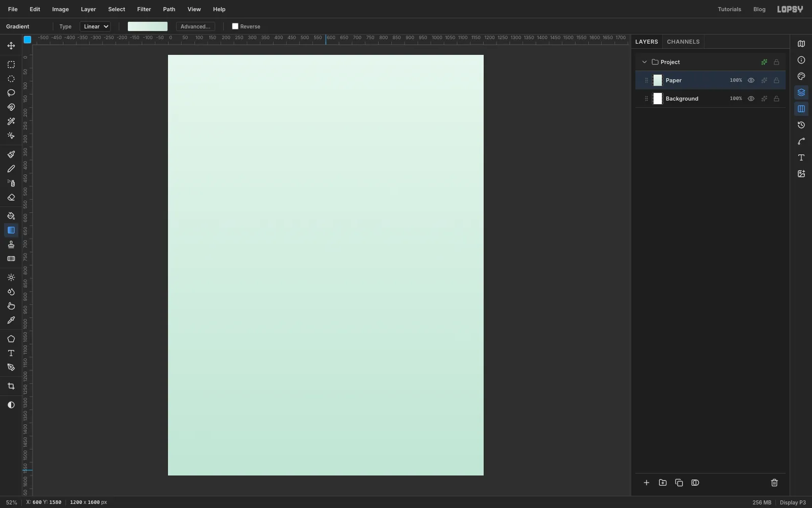Click the gradient preview swatch
The height and width of the screenshot is (508, 812).
[x=148, y=26]
